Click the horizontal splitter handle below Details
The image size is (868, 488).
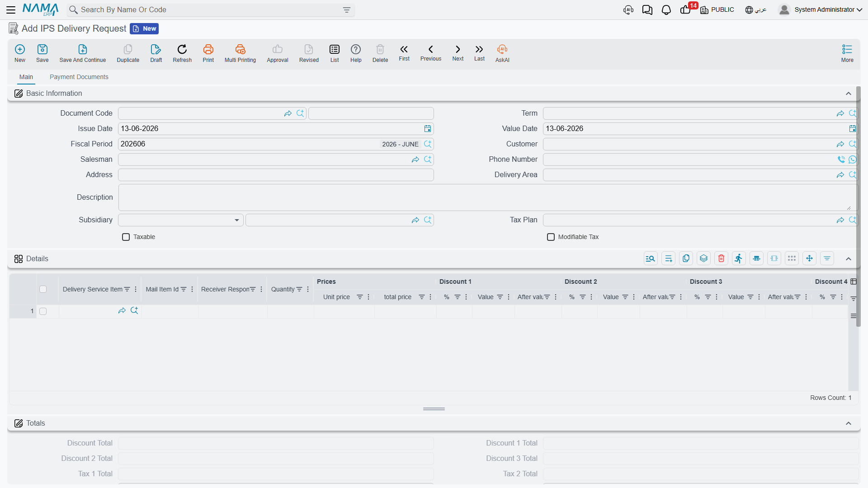click(434, 409)
